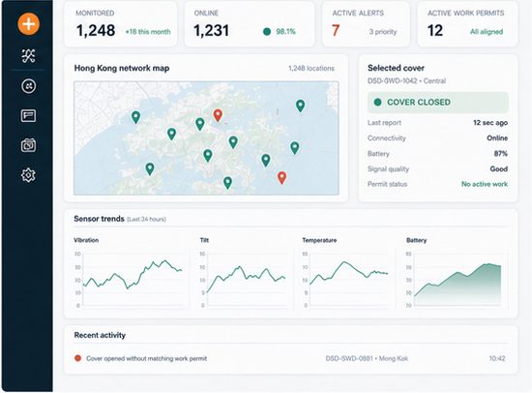The width and height of the screenshot is (532, 393).
Task: Click the 'All aligned' permits text
Action: [x=487, y=32]
